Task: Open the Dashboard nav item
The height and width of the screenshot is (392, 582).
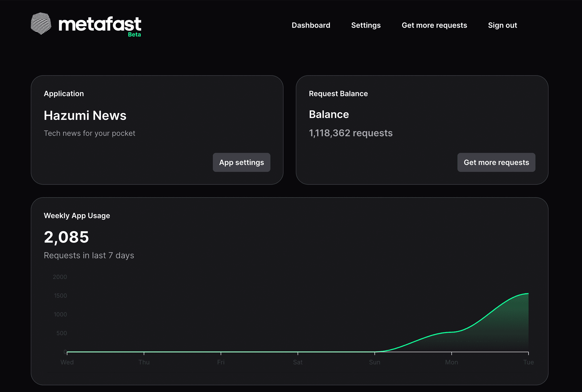Action: (x=311, y=25)
